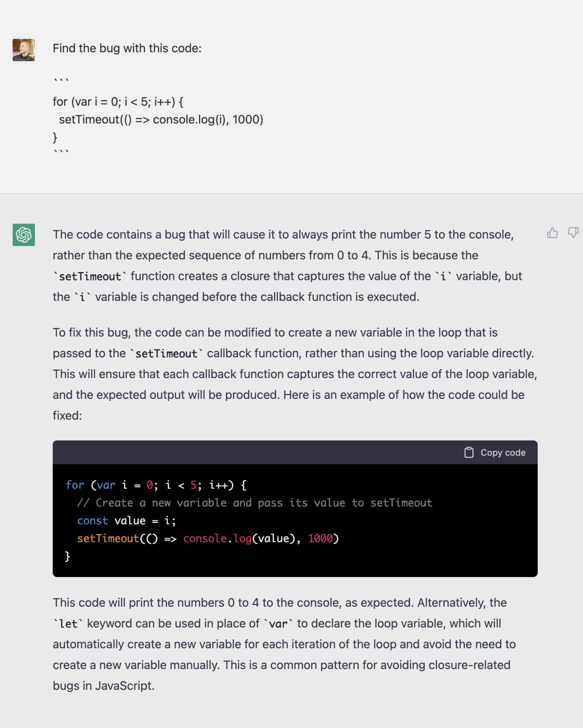Click "Find the bug with this code:" prompt text
The width and height of the screenshot is (583, 728).
click(127, 48)
